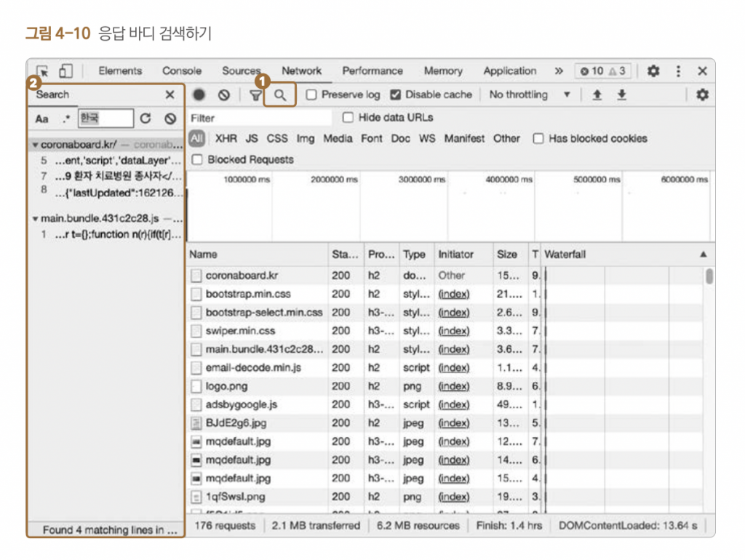Click image icon beside BJdE2g6.jpg request
This screenshot has height=560, width=745.
point(196,423)
